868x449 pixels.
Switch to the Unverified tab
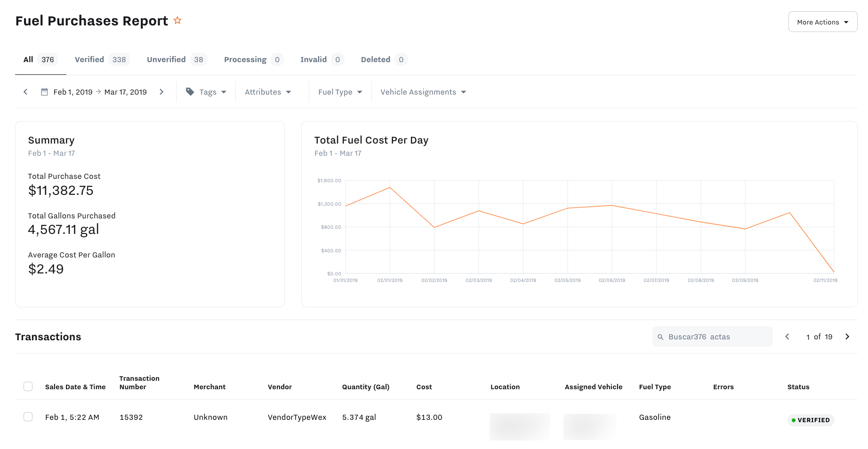[177, 59]
